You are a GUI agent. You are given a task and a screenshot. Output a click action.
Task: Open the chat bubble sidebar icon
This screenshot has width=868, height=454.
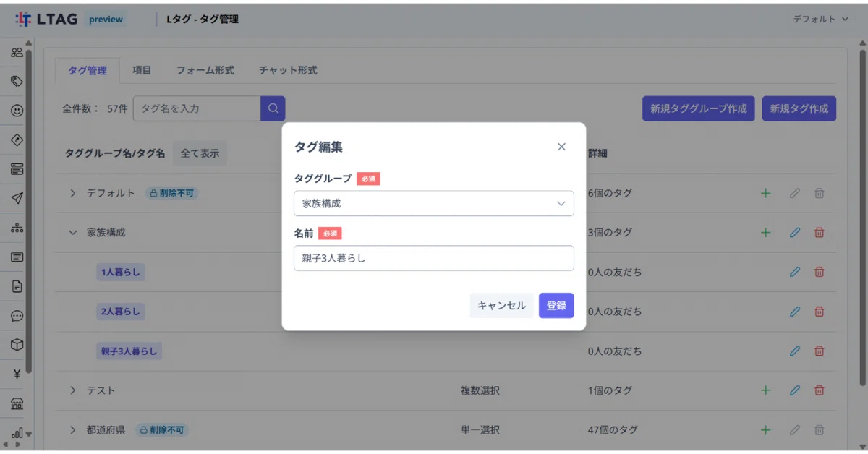tap(17, 316)
